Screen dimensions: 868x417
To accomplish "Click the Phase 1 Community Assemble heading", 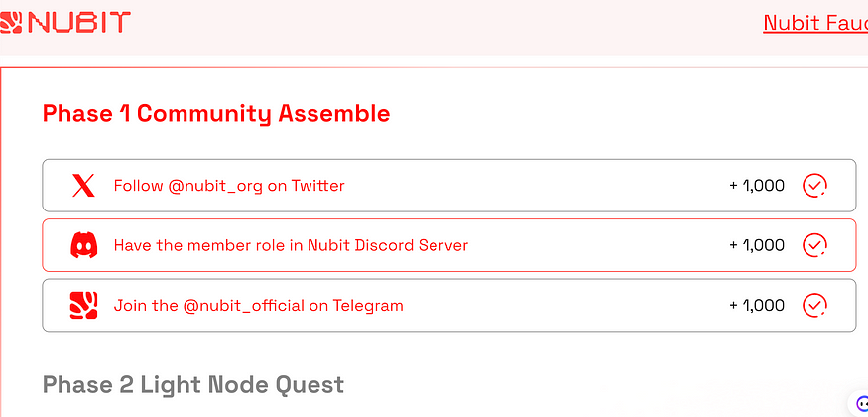I will (x=216, y=113).
